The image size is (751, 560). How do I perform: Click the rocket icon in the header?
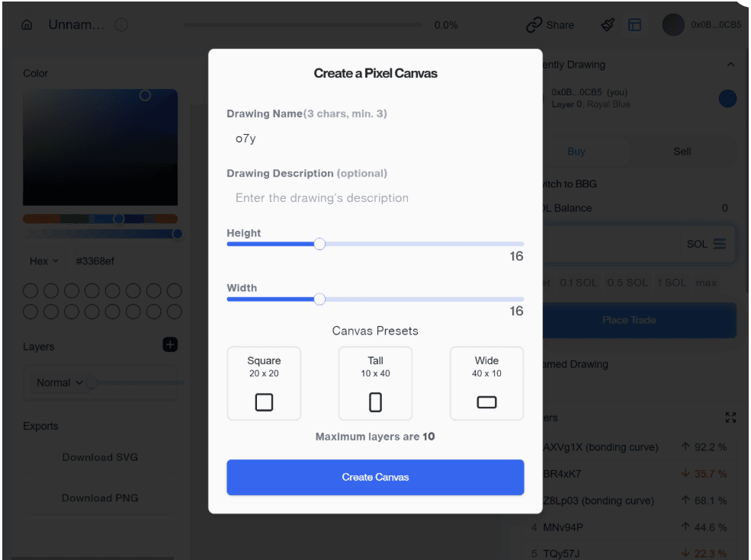[608, 25]
